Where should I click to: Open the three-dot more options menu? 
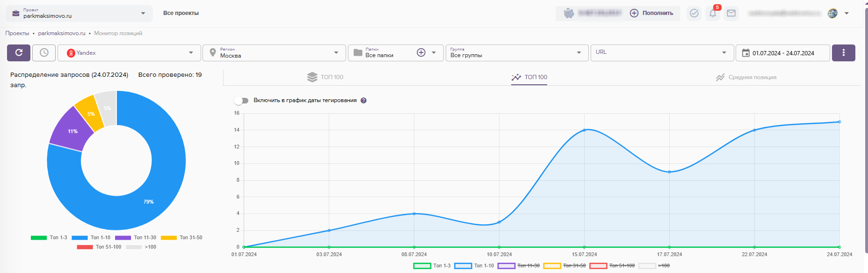[x=843, y=53]
